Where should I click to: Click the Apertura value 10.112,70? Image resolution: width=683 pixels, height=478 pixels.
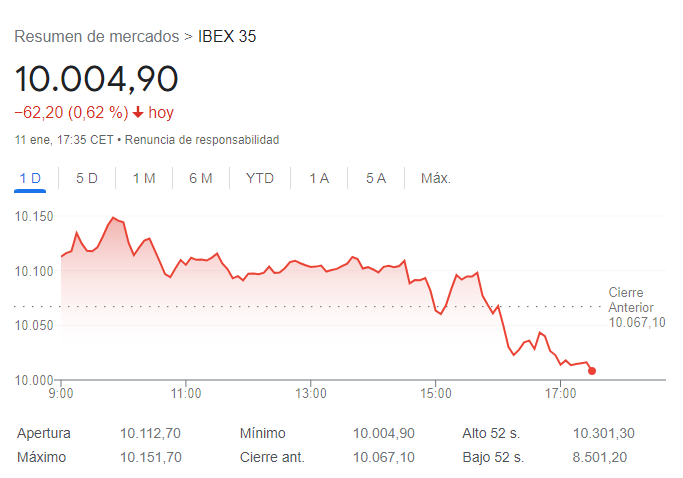coord(150,433)
